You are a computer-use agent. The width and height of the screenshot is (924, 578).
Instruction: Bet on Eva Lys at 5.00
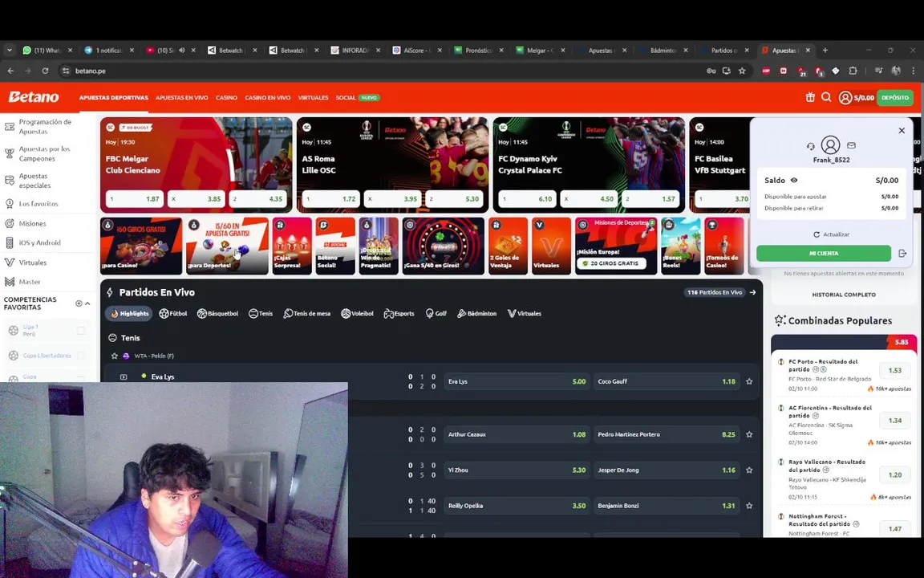tap(517, 381)
